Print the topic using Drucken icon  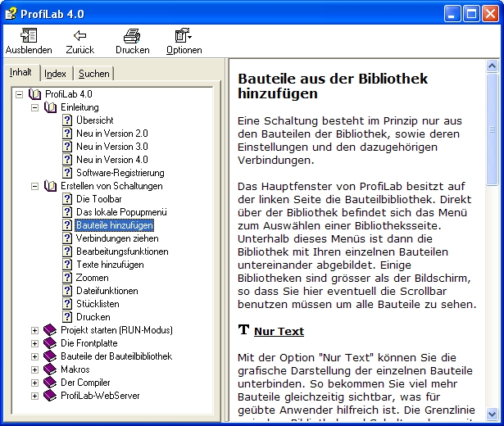pyautogui.click(x=132, y=36)
